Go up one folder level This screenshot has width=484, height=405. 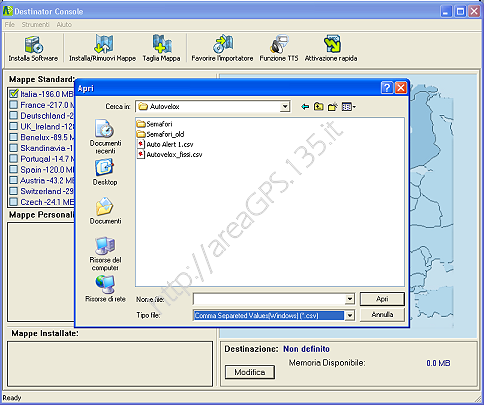pos(319,107)
